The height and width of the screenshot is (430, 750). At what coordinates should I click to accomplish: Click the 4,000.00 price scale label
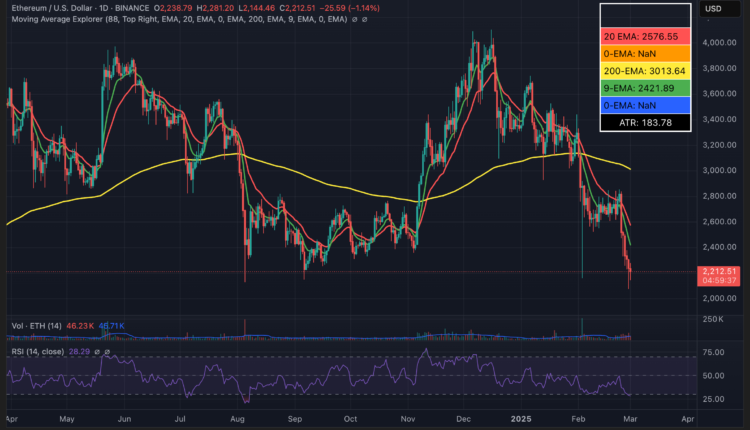click(x=720, y=43)
